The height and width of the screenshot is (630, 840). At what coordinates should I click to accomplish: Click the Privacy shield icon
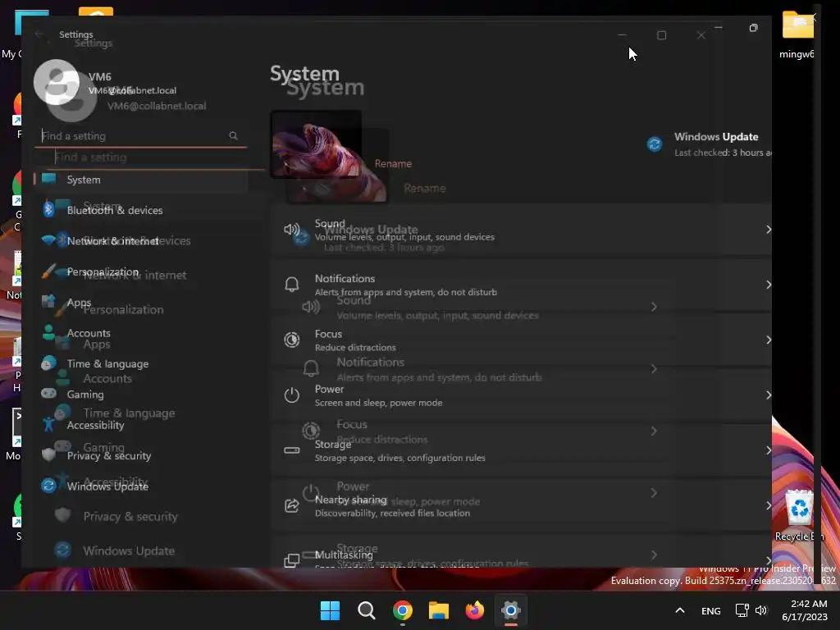pos(48,454)
